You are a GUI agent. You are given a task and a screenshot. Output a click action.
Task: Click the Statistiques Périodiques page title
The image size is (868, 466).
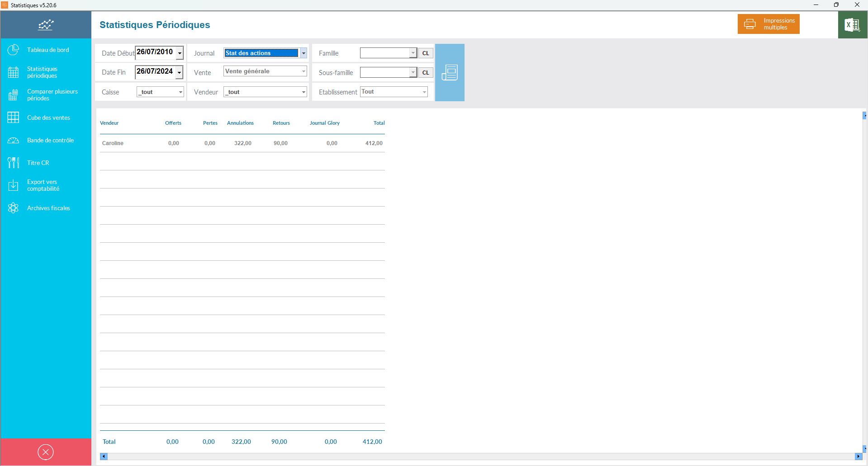click(x=155, y=25)
